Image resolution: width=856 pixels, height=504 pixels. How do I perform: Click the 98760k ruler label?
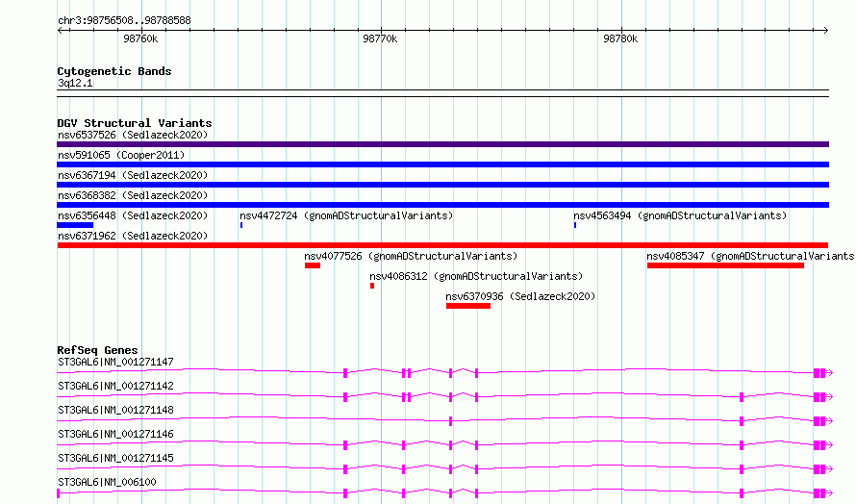click(140, 38)
